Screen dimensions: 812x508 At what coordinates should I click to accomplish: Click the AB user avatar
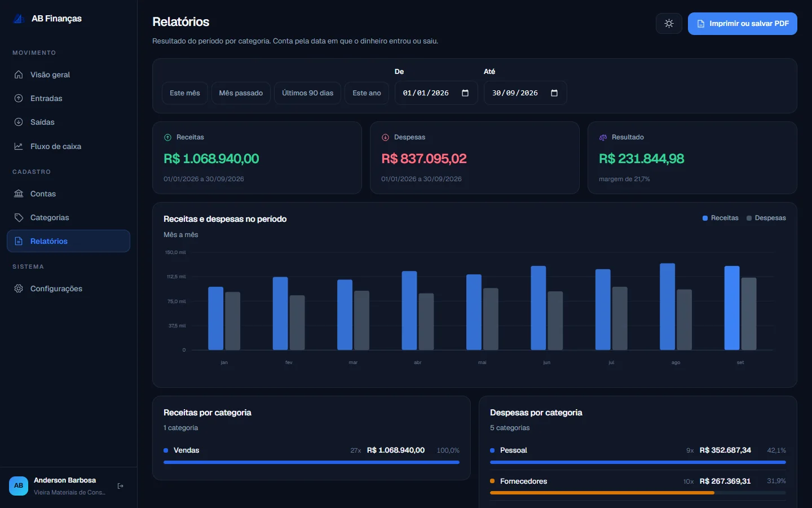(19, 485)
